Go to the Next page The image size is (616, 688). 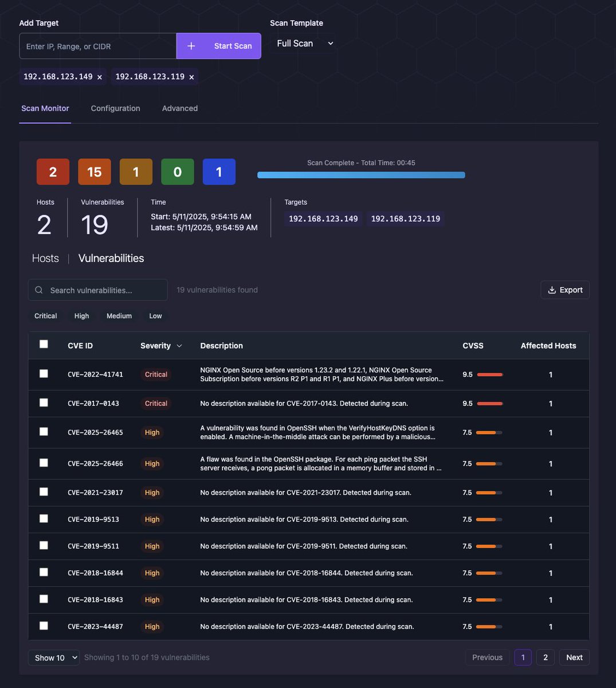coord(575,658)
